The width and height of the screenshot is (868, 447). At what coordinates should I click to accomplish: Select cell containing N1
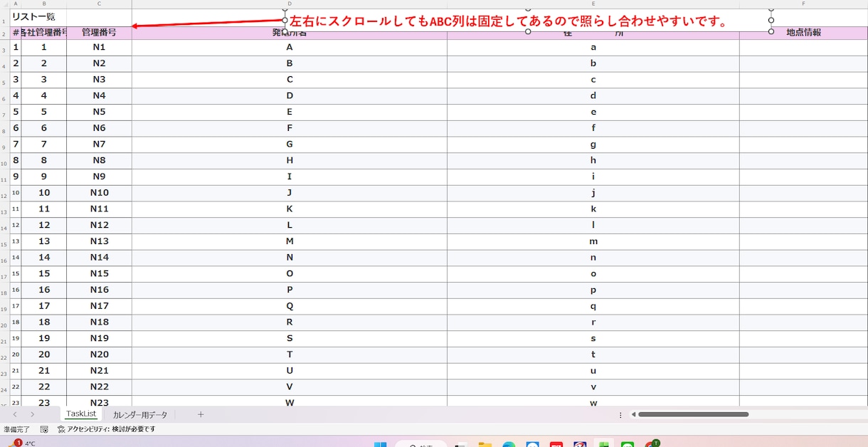click(x=99, y=47)
